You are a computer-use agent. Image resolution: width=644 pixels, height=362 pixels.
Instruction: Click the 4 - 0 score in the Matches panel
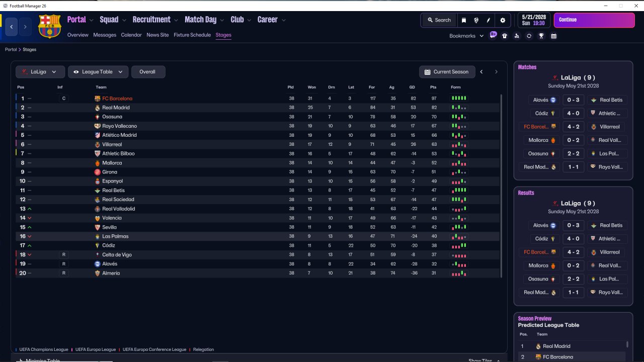click(x=574, y=114)
